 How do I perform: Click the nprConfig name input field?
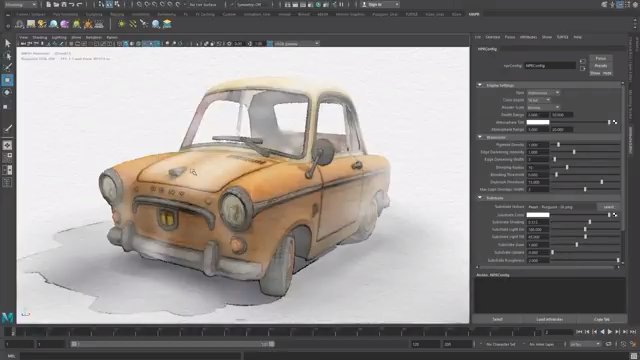550,65
